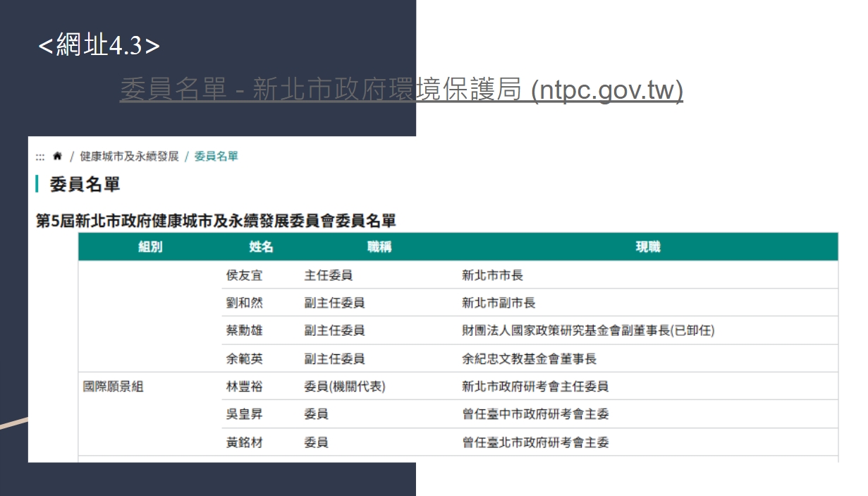
Task: Click the 委員名單 page heading
Action: 85,184
